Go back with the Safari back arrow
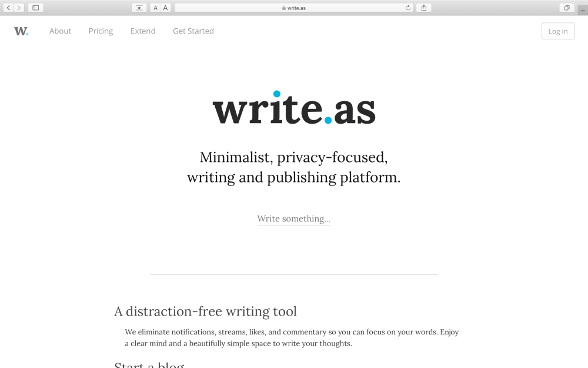 tap(9, 8)
